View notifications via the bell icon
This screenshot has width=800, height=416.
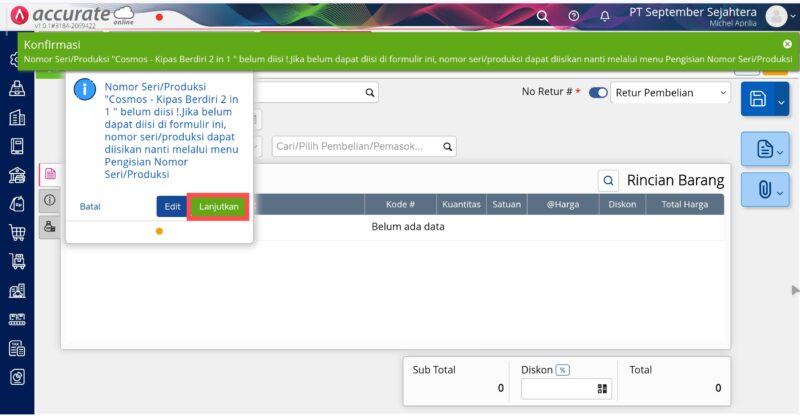click(605, 16)
